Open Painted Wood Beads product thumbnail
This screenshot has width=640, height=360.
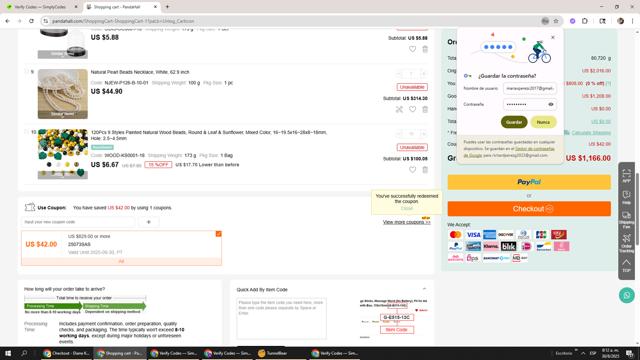point(62,154)
